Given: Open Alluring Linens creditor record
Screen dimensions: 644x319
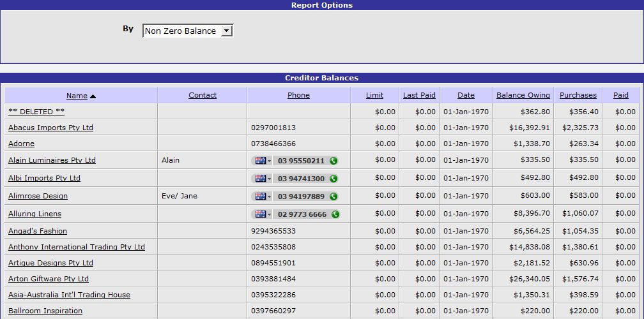Looking at the screenshot, I should [34, 214].
